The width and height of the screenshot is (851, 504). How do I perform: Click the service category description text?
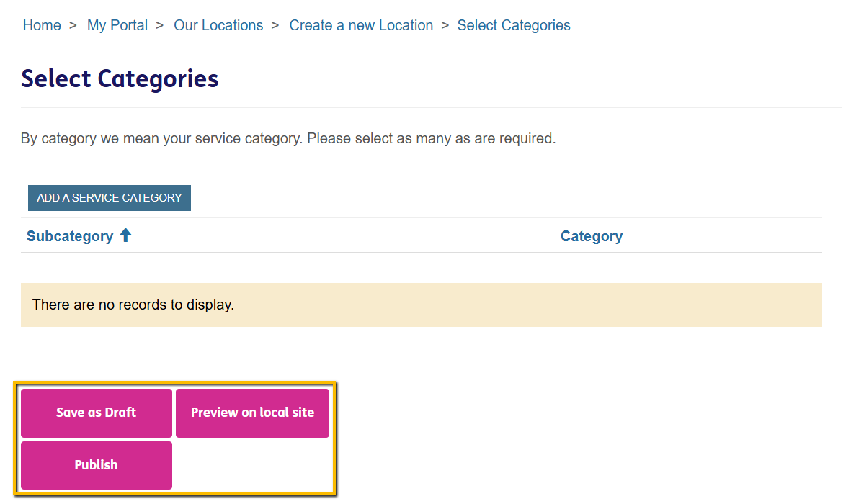[288, 138]
